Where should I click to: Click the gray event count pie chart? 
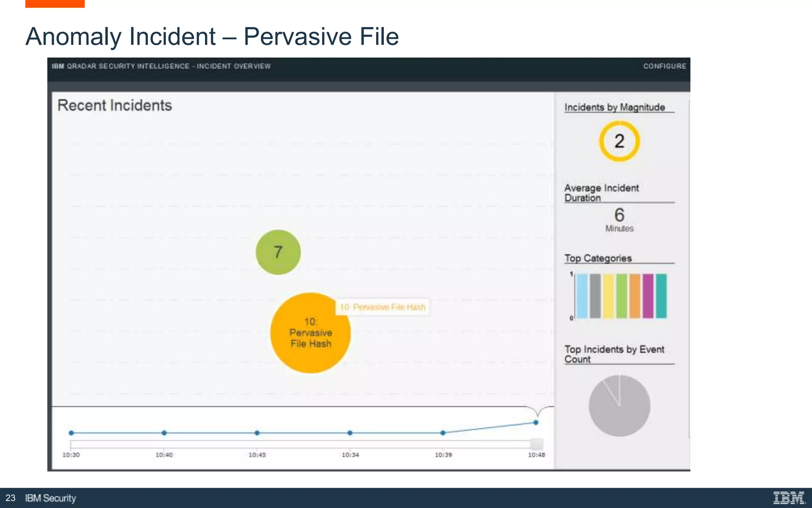(619, 406)
